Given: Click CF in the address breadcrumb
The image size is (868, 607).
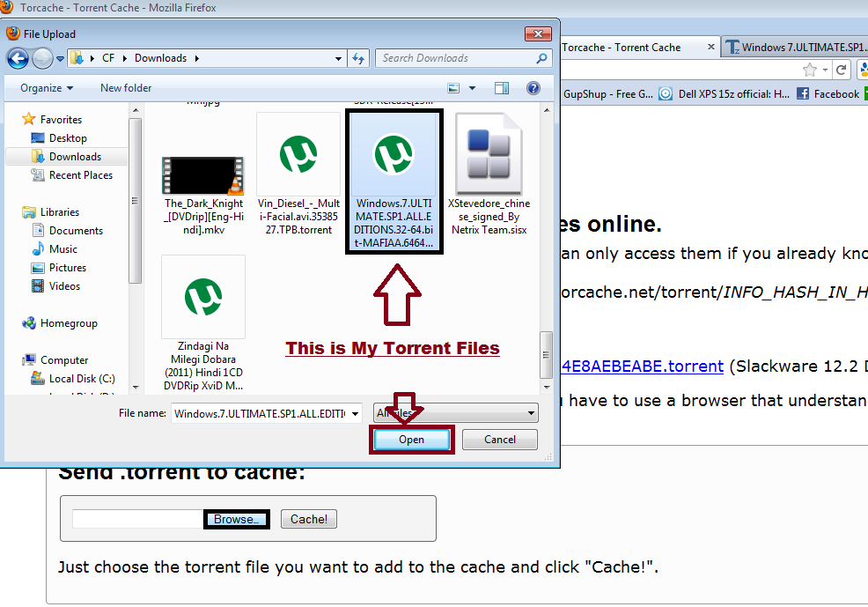Looking at the screenshot, I should (108, 58).
